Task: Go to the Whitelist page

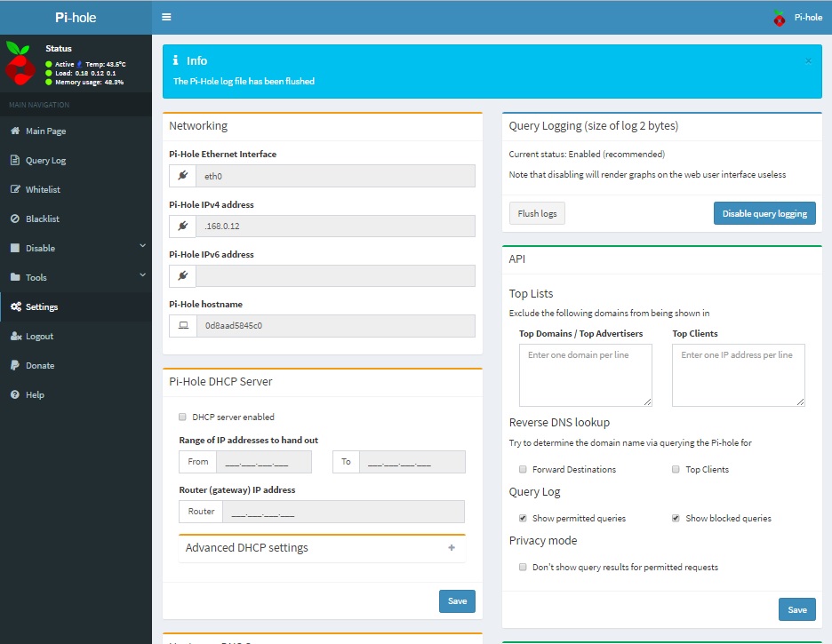Action: click(x=76, y=189)
